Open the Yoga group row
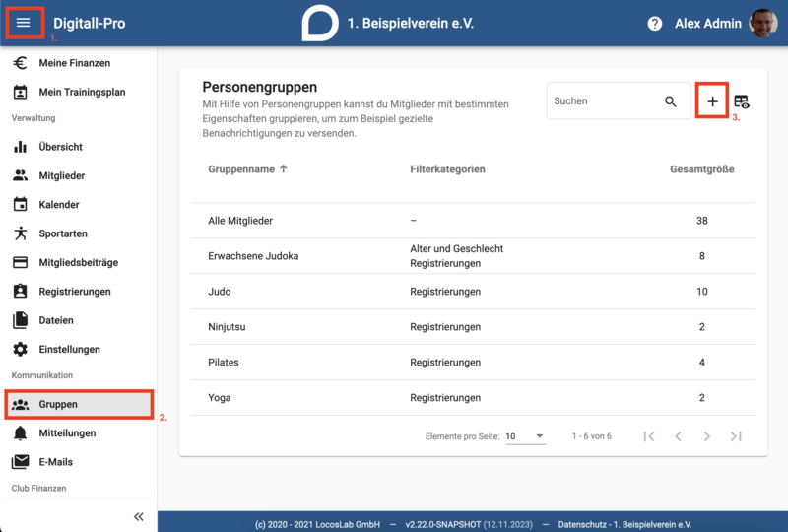 tap(474, 398)
